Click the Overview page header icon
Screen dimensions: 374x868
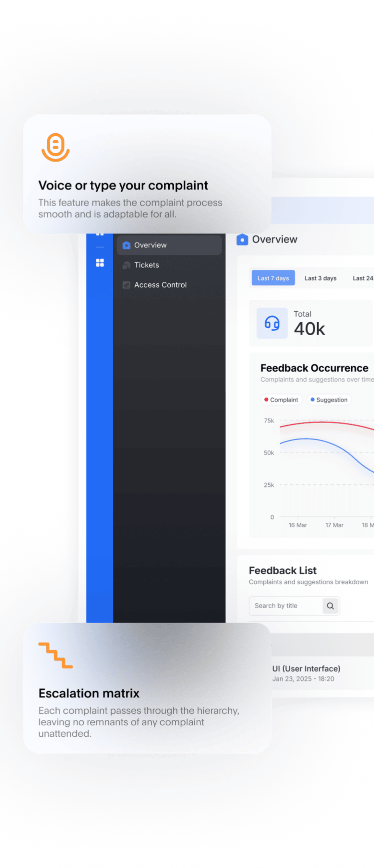click(x=242, y=239)
